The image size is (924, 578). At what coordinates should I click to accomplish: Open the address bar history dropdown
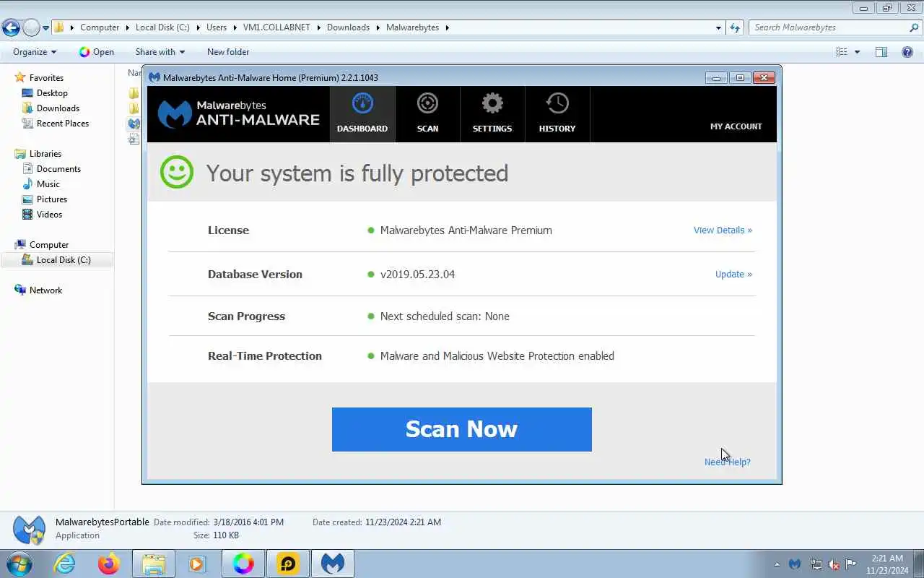pyautogui.click(x=718, y=27)
